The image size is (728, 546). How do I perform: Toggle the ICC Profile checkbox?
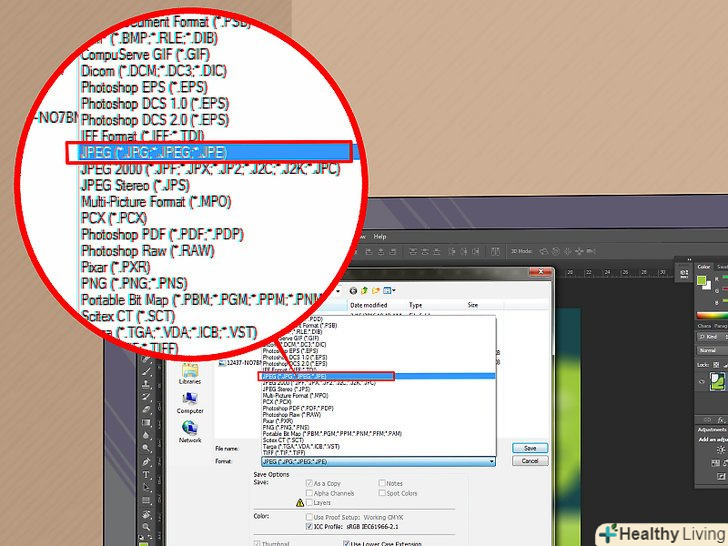[x=309, y=526]
